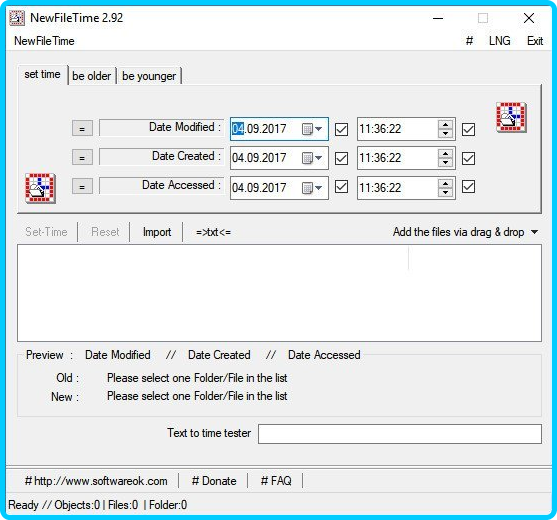
Task: Switch to the be younger tab
Action: (x=149, y=76)
